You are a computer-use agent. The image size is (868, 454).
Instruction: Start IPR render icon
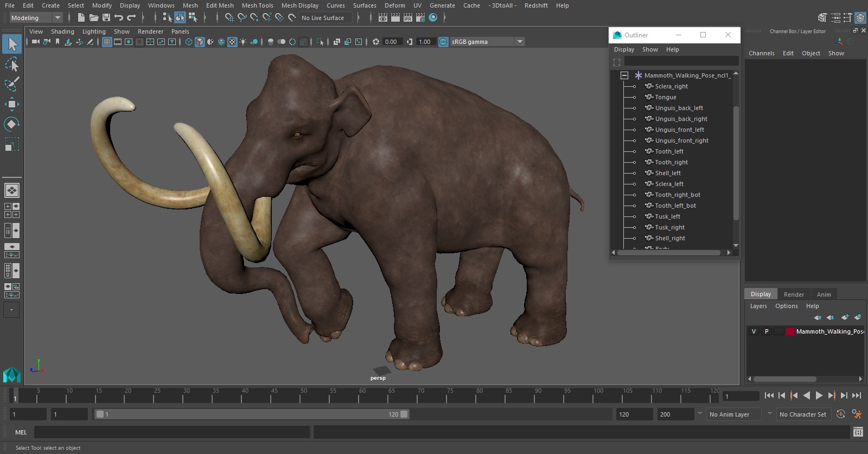[x=408, y=18]
